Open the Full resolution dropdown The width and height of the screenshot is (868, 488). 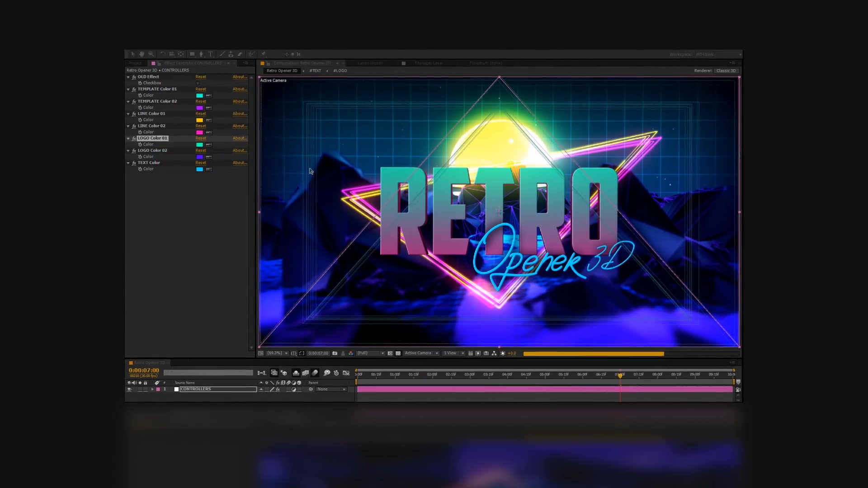(x=370, y=353)
